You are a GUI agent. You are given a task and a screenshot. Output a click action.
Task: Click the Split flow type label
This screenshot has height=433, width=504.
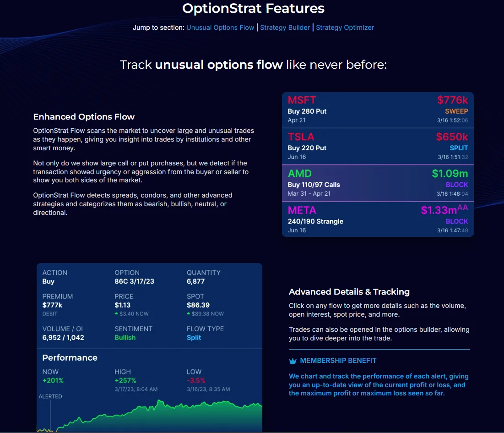194,337
